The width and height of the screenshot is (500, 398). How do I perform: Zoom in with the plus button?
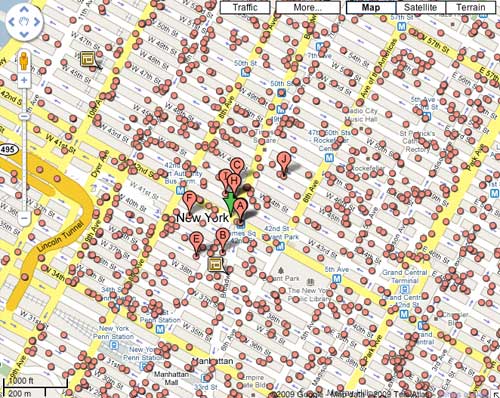(24, 80)
